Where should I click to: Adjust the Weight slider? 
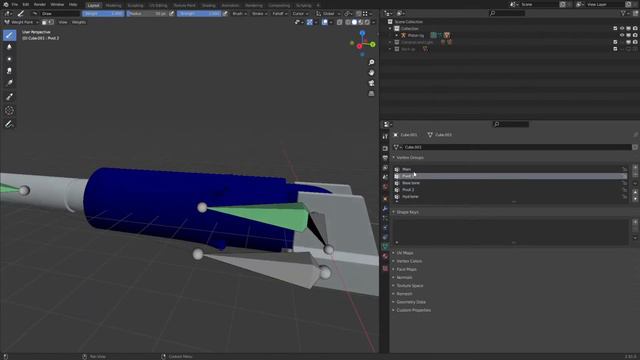point(103,13)
